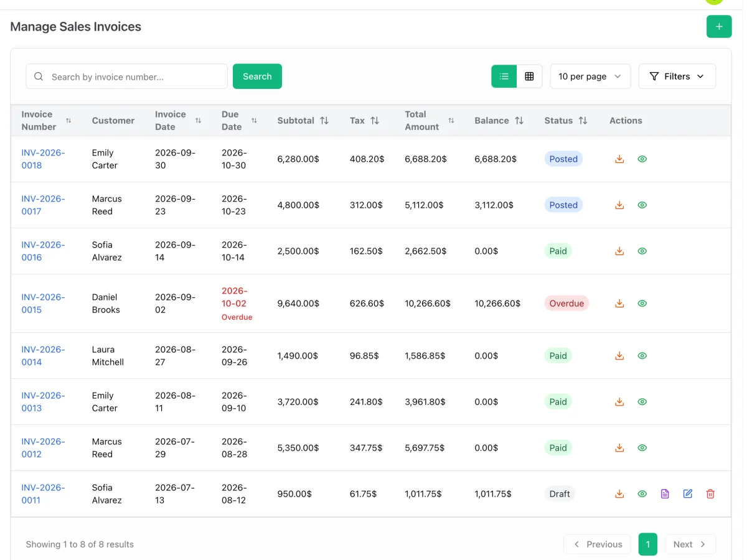Open invoice link INV-2026-0018
Image resolution: width=747 pixels, height=560 pixels.
43,159
